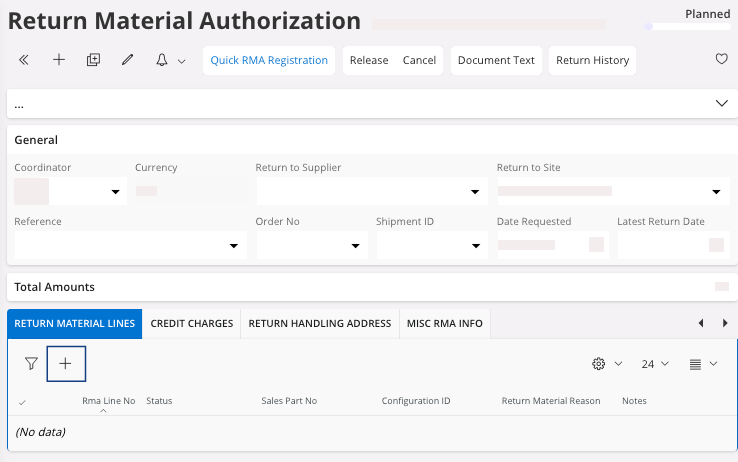Click the pencil edit icon
The height and width of the screenshot is (462, 738).
[x=127, y=60]
